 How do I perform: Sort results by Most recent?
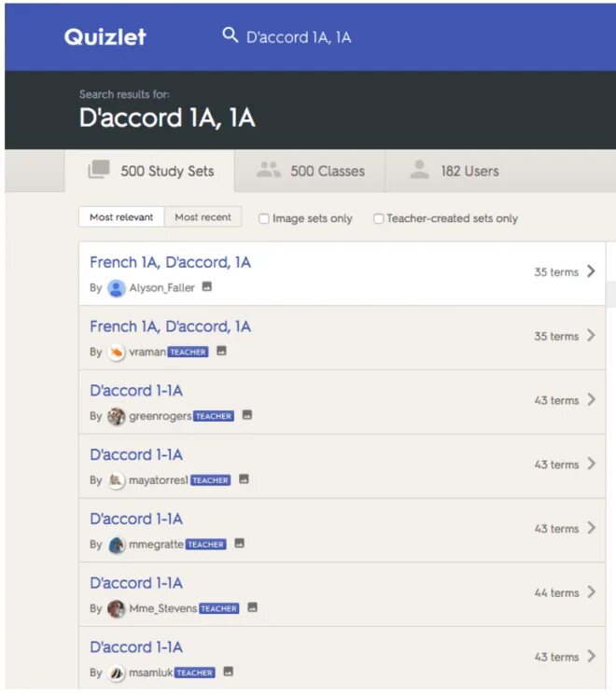(x=203, y=217)
